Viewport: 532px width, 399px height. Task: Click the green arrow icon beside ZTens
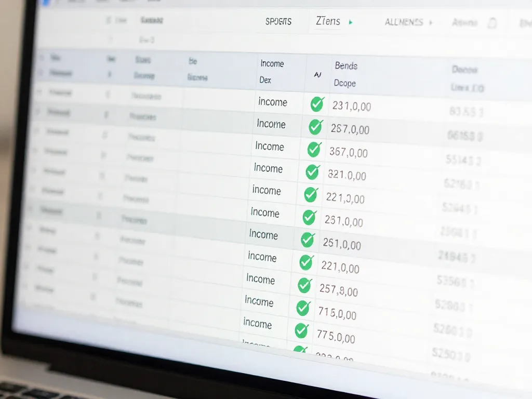(351, 22)
